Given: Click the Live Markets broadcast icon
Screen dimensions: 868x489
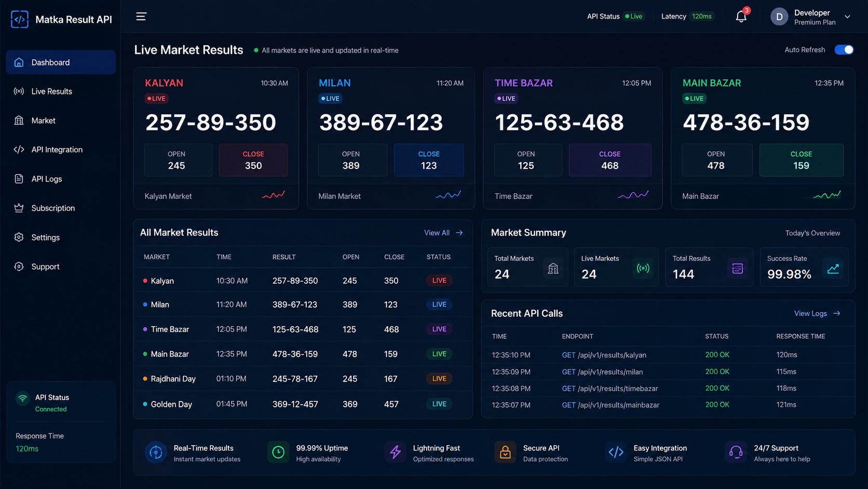Looking at the screenshot, I should click(x=643, y=268).
